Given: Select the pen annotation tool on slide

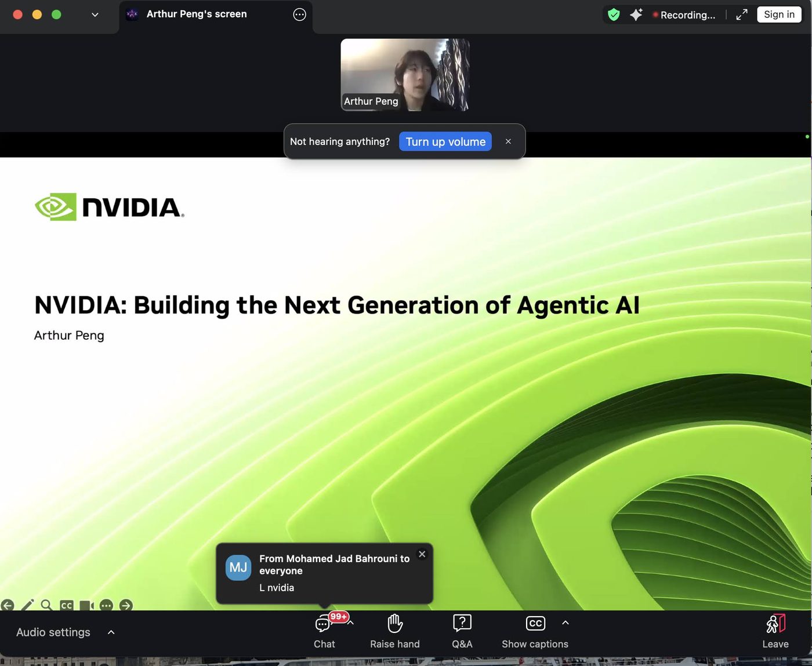Looking at the screenshot, I should (x=27, y=605).
